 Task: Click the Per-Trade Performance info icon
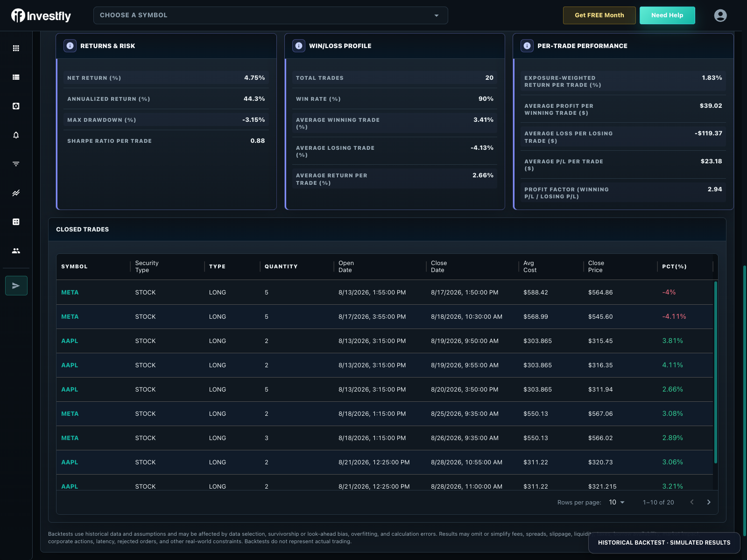click(527, 46)
